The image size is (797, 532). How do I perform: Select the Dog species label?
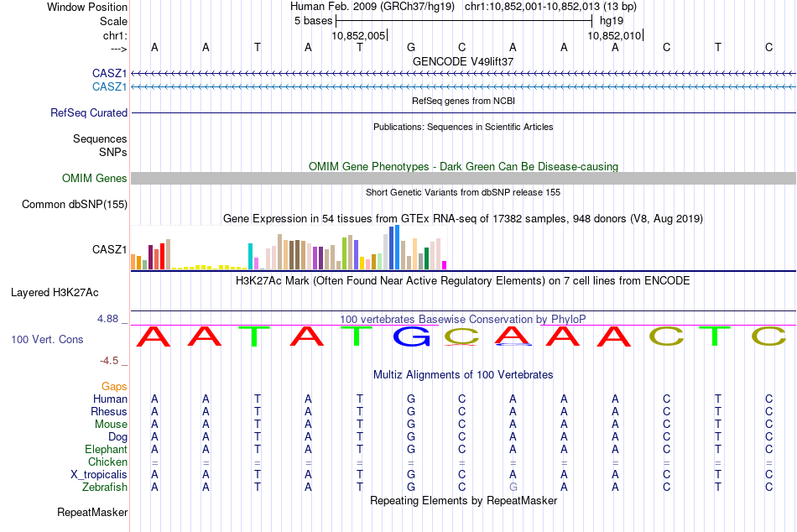click(x=117, y=437)
